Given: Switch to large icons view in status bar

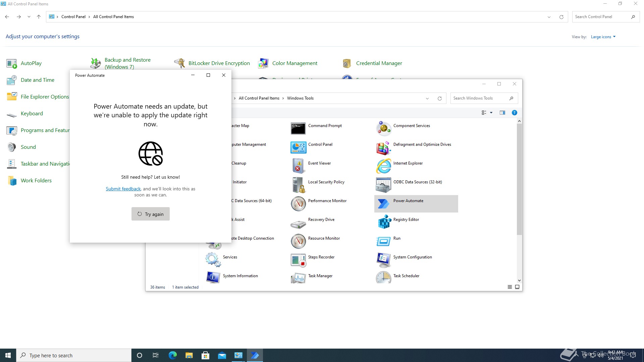Looking at the screenshot, I should (517, 287).
